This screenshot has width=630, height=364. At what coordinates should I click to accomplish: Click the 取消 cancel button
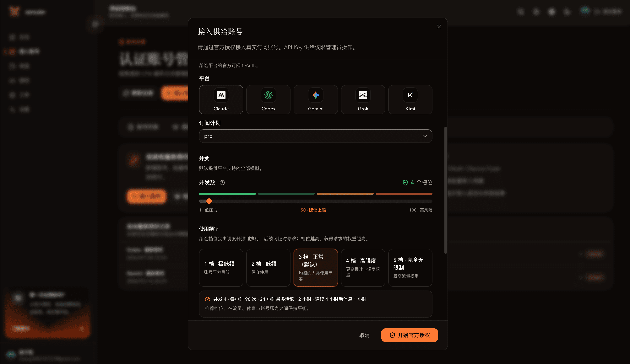364,335
